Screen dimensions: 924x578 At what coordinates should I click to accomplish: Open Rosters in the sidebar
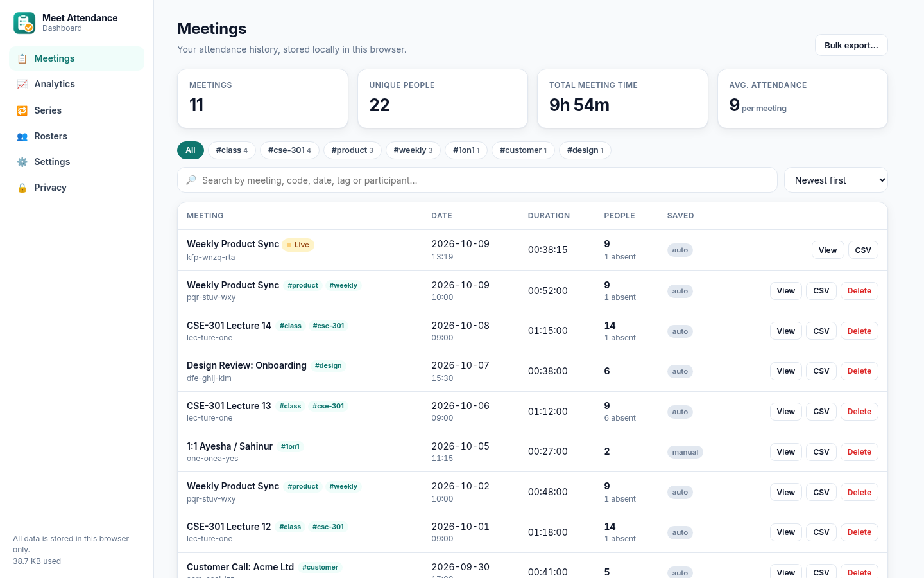pos(77,136)
